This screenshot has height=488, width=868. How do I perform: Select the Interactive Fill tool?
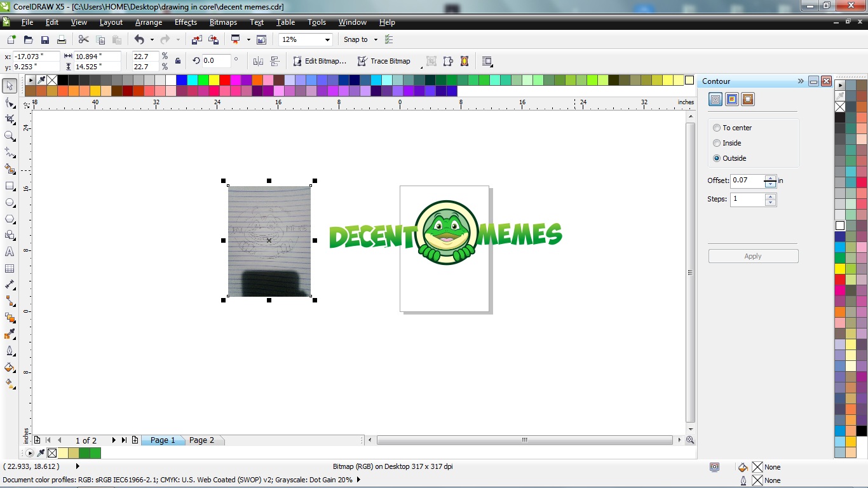coord(10,384)
